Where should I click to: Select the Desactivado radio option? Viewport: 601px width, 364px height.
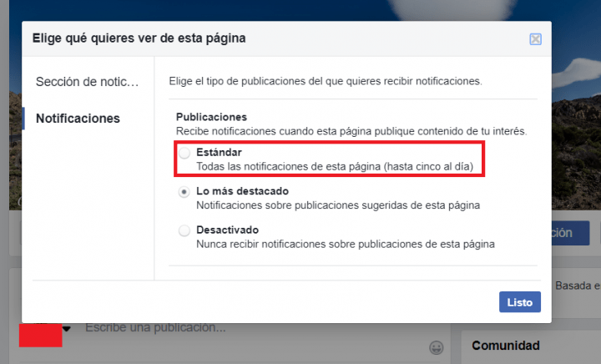pyautogui.click(x=184, y=230)
